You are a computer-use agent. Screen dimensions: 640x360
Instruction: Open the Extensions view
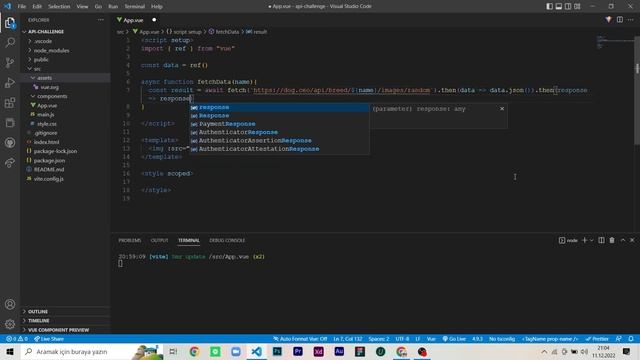point(10,102)
